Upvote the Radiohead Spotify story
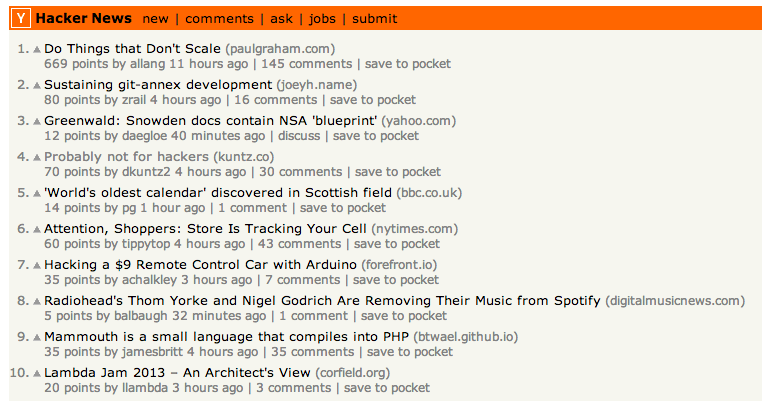762x401 pixels. click(37, 301)
